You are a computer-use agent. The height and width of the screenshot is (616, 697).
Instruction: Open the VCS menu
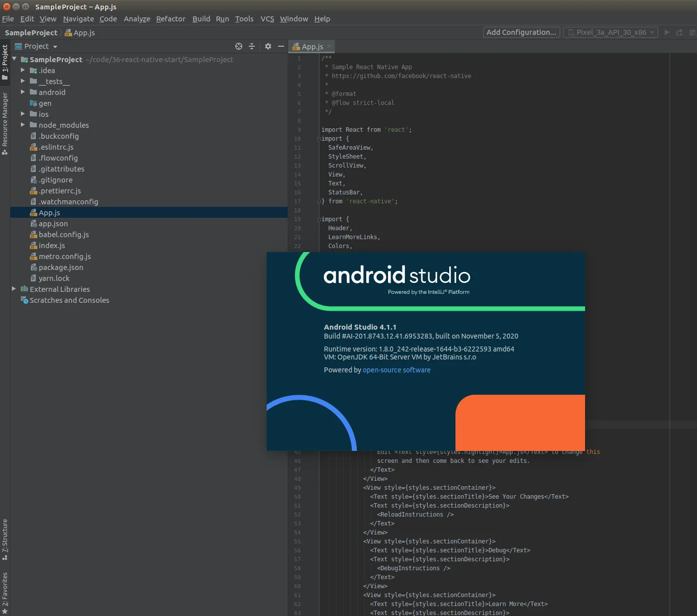click(267, 19)
